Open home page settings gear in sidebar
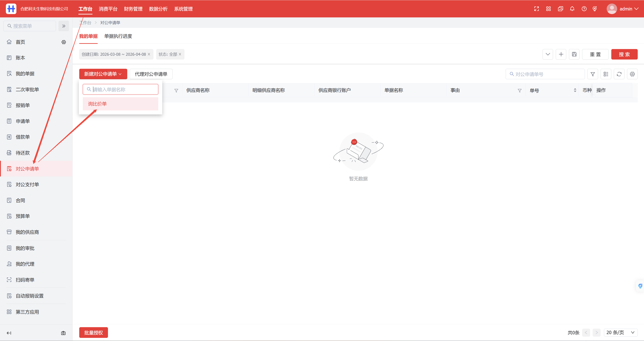This screenshot has width=644, height=341. point(64,42)
